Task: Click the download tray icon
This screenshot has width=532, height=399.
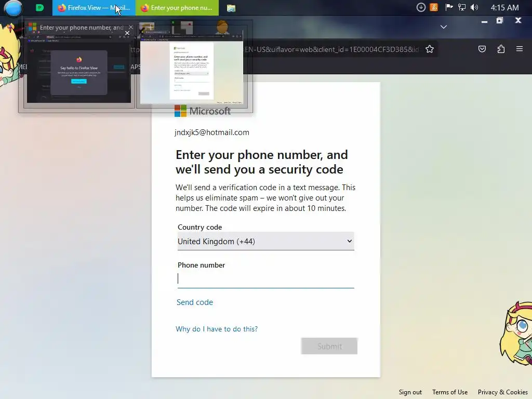Action: (421, 7)
